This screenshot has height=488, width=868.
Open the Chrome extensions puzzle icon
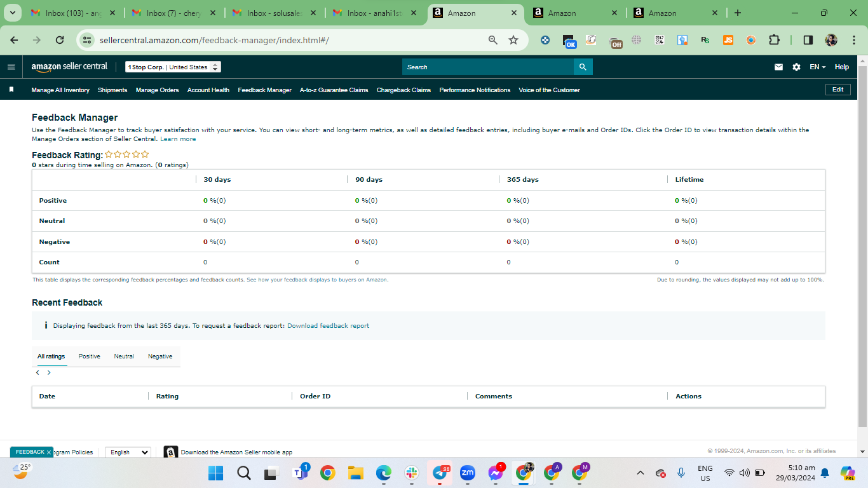click(774, 39)
